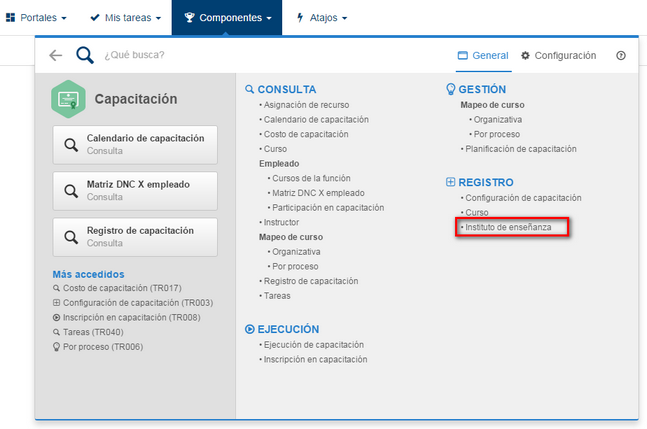Open Calendario de capacitación quick card
This screenshot has height=429, width=647.
tap(135, 145)
